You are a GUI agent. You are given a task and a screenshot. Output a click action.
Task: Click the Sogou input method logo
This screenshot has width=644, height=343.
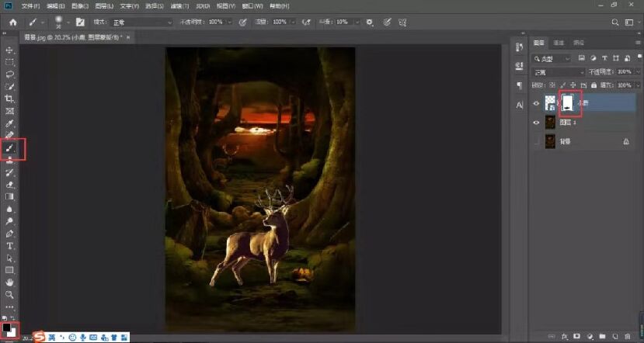[39, 338]
